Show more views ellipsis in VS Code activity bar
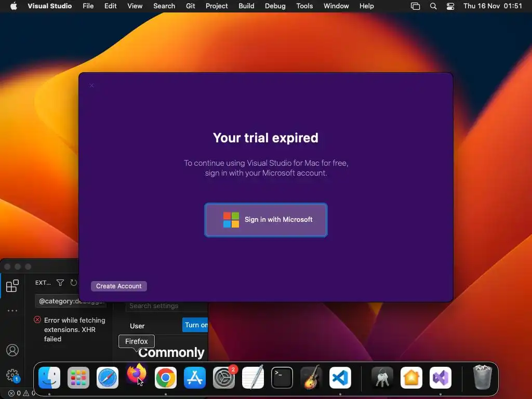This screenshot has height=399, width=532. [x=12, y=311]
